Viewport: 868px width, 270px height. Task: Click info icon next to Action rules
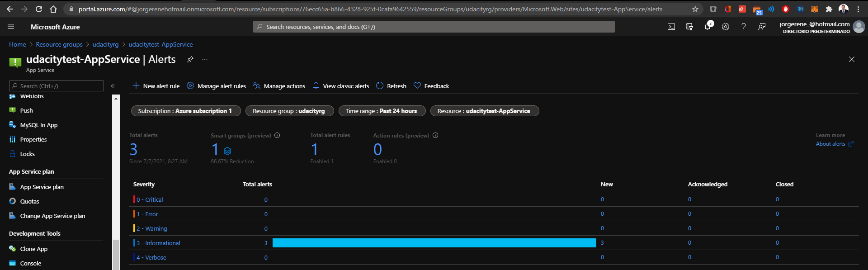click(x=435, y=135)
